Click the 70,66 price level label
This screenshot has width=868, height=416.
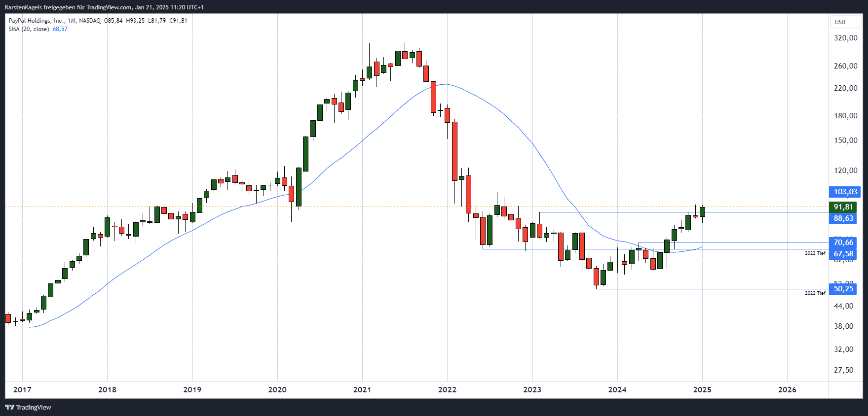[x=843, y=243]
